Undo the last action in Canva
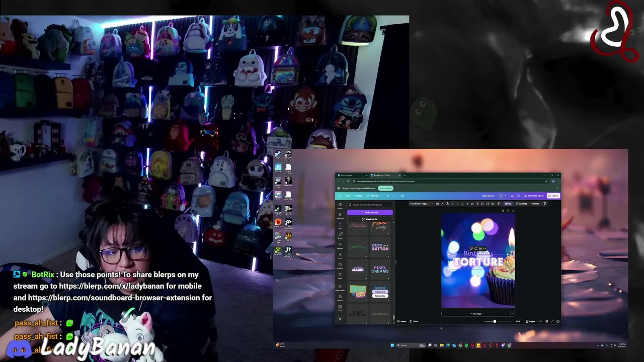Viewport: 644px width, 362px height. [387, 196]
